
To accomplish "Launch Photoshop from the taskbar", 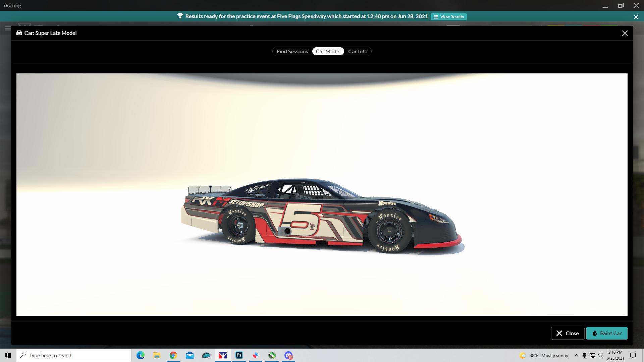I will click(x=239, y=355).
